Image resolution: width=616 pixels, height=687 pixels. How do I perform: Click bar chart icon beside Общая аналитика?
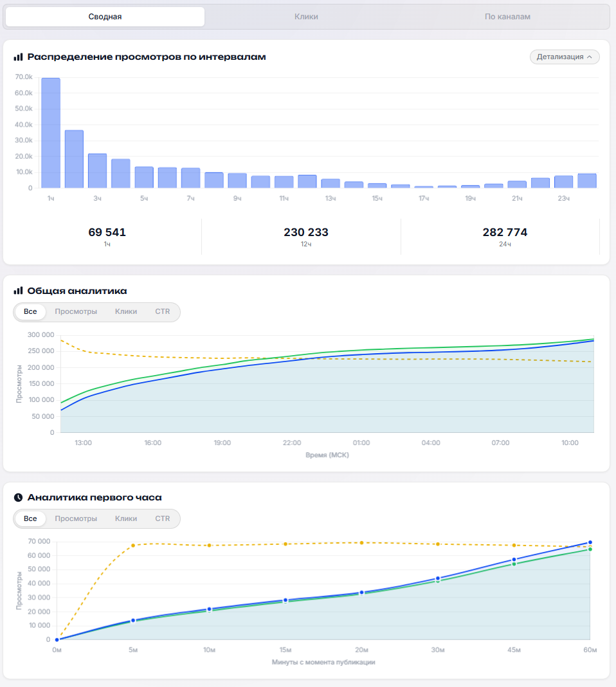pos(18,291)
